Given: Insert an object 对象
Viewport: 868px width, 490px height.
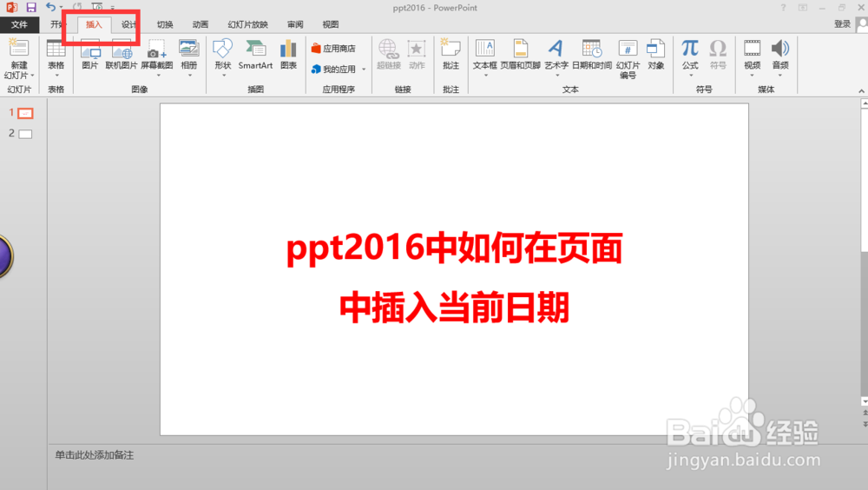Looking at the screenshot, I should click(x=655, y=55).
